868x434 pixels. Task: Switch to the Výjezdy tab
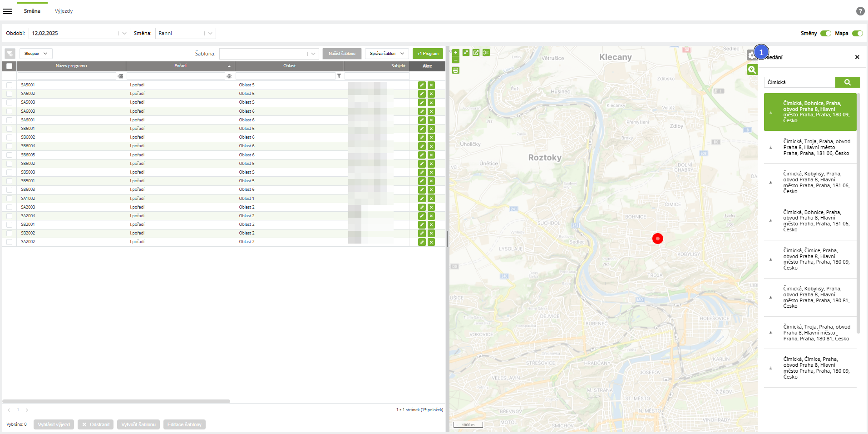click(64, 11)
